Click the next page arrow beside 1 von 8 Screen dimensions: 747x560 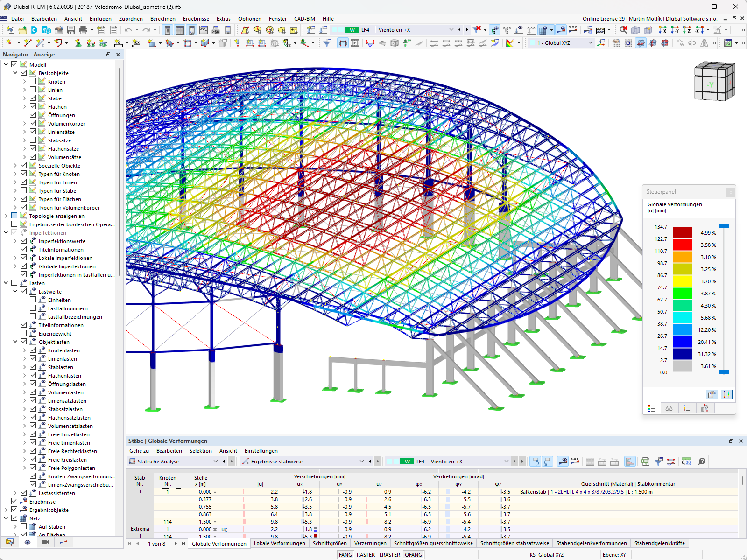point(175,543)
